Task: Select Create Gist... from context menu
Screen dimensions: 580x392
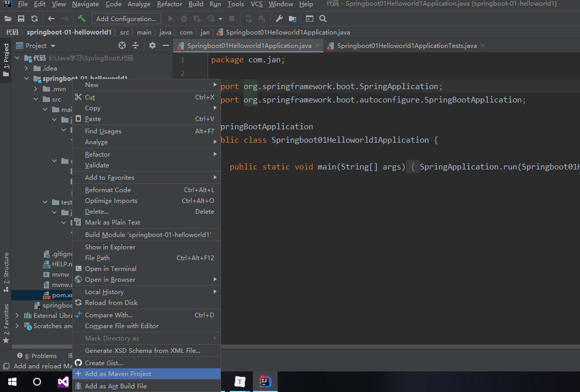Action: pos(146,363)
